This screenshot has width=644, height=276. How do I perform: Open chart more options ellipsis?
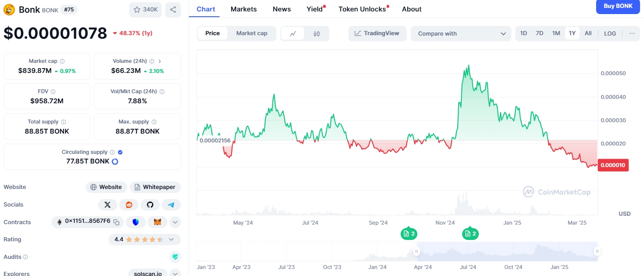(x=632, y=33)
